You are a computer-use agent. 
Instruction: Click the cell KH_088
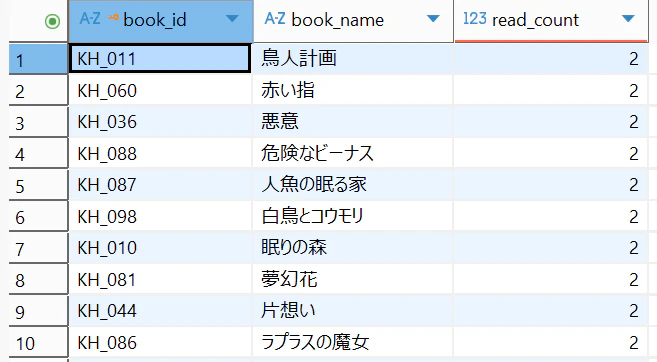160,153
